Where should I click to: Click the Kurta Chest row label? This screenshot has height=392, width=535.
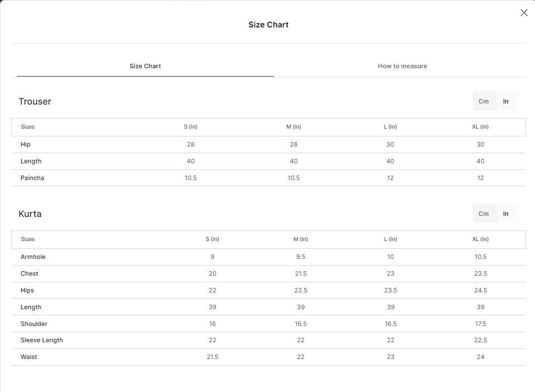click(x=29, y=273)
